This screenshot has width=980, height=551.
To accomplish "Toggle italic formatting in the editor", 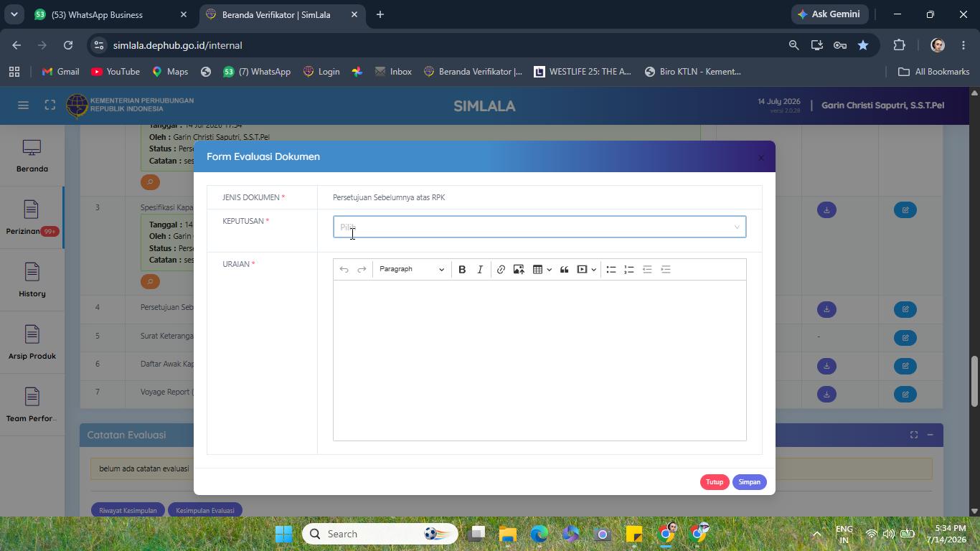I will pos(480,270).
